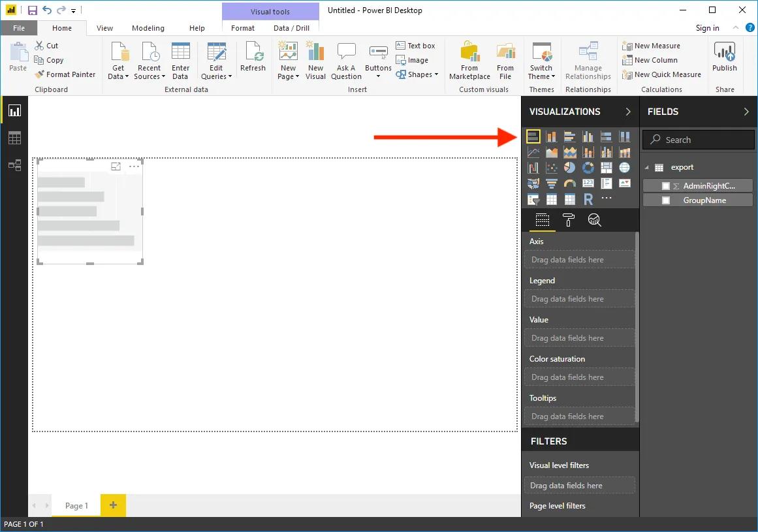The image size is (758, 532).
Task: Tick the AdminRightC... field checkbox
Action: (666, 186)
